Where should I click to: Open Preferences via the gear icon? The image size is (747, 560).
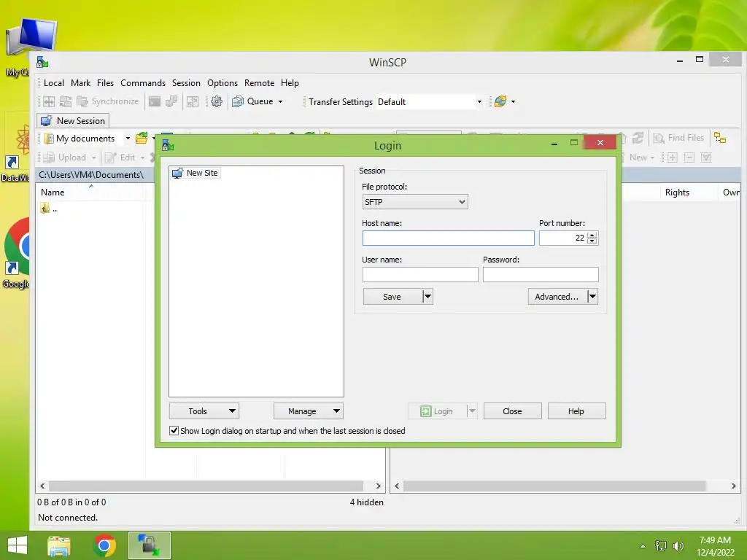click(x=217, y=101)
